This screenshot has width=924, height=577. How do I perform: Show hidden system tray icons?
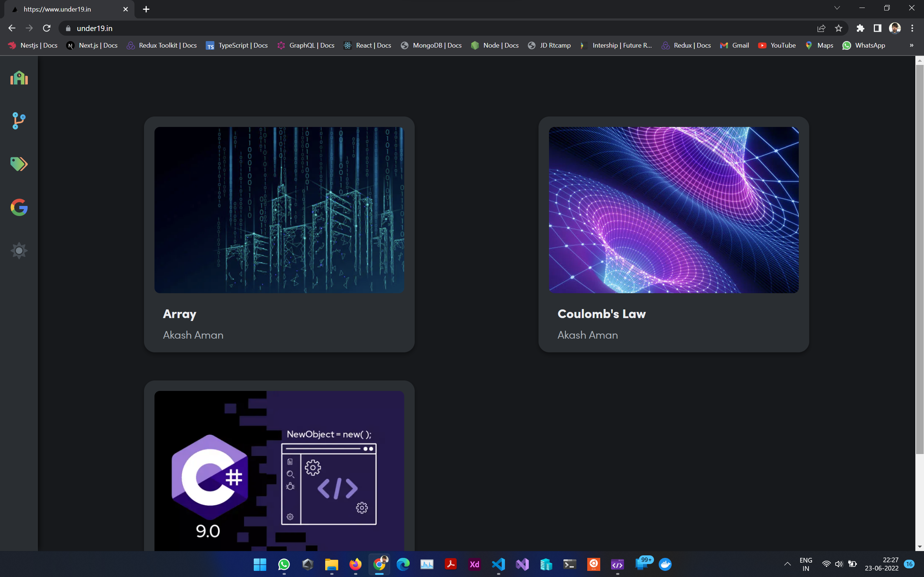coord(787,564)
